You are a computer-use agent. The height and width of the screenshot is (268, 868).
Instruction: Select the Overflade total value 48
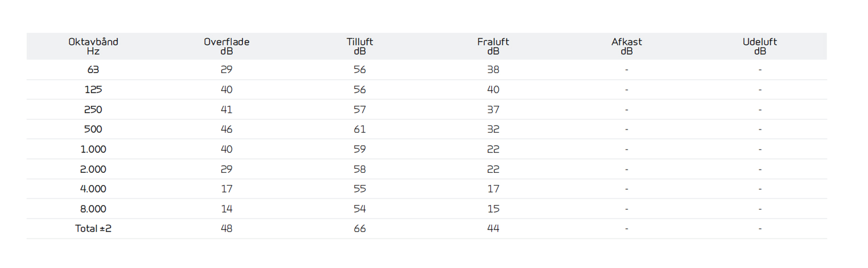pyautogui.click(x=226, y=229)
